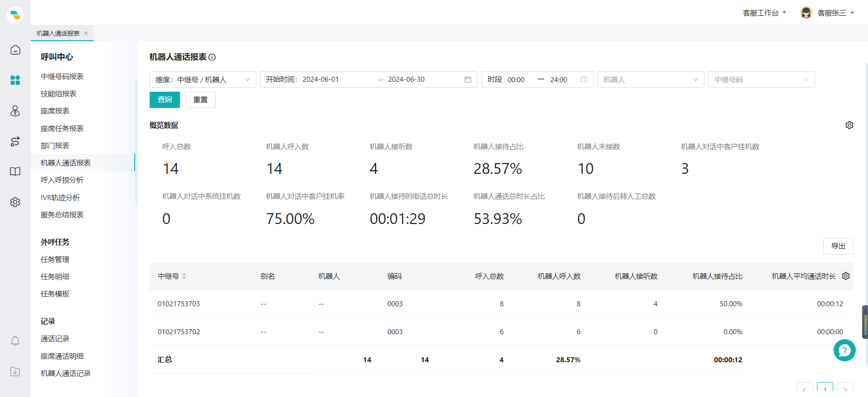Expand the 维度 dropdown
Image resolution: width=868 pixels, height=397 pixels.
point(203,79)
